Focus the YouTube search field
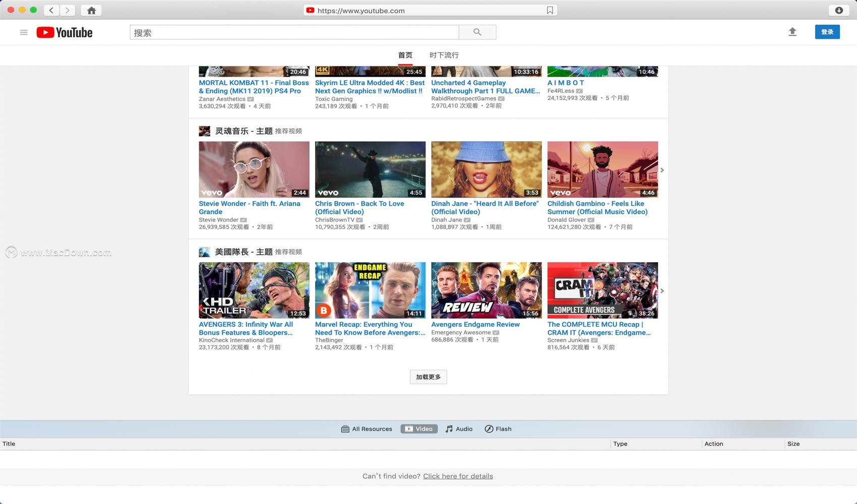Screen dimensions: 857x504 (x=294, y=32)
